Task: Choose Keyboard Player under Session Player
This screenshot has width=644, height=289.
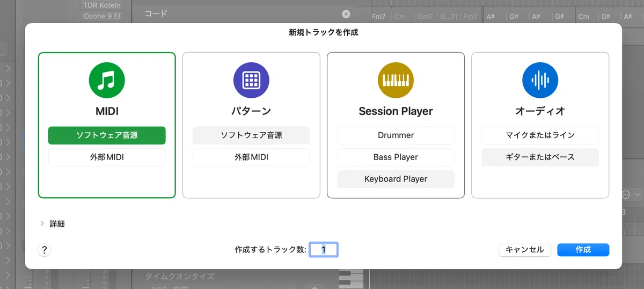Action: pos(396,179)
